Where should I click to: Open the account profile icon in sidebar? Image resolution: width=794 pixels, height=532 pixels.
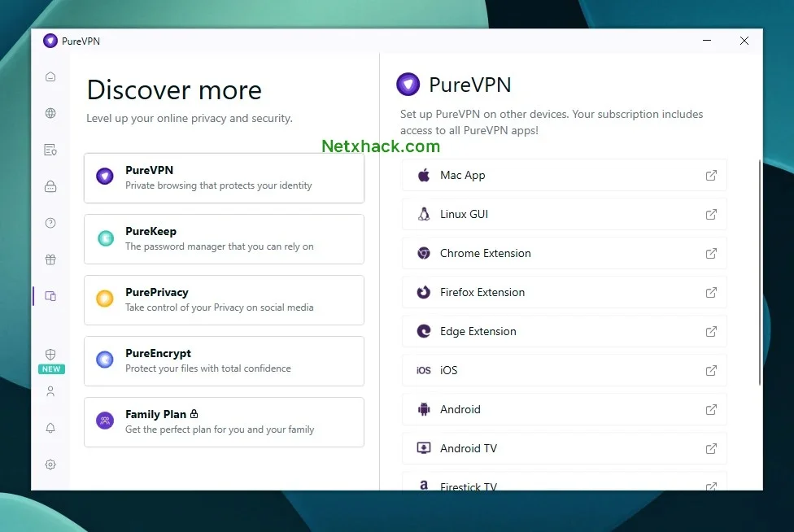50,391
